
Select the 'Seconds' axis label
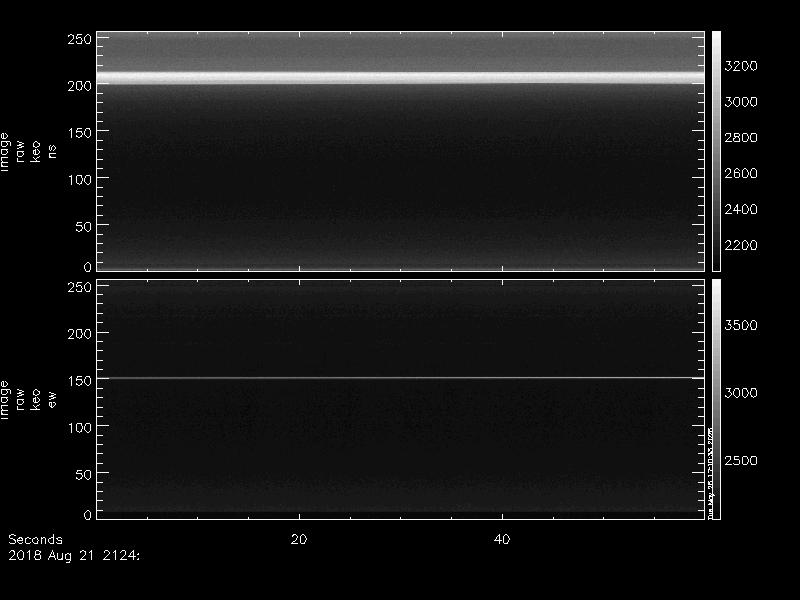(x=35, y=539)
